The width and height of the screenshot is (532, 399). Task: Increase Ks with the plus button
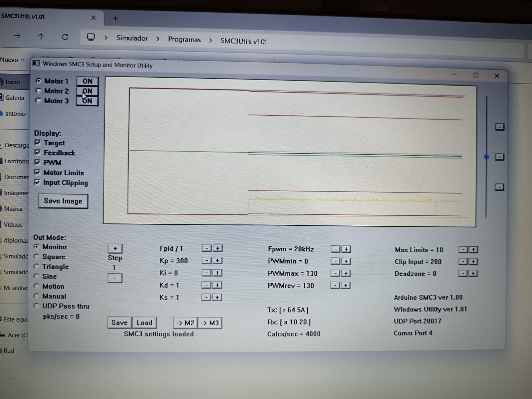point(217,297)
